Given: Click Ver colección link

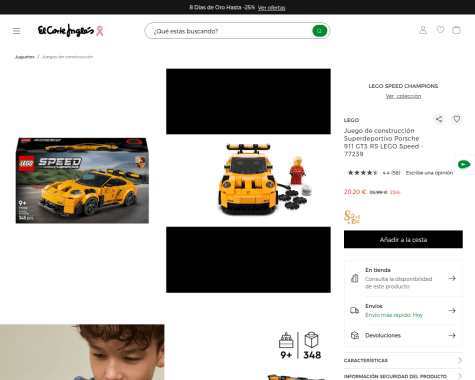Looking at the screenshot, I should [403, 96].
